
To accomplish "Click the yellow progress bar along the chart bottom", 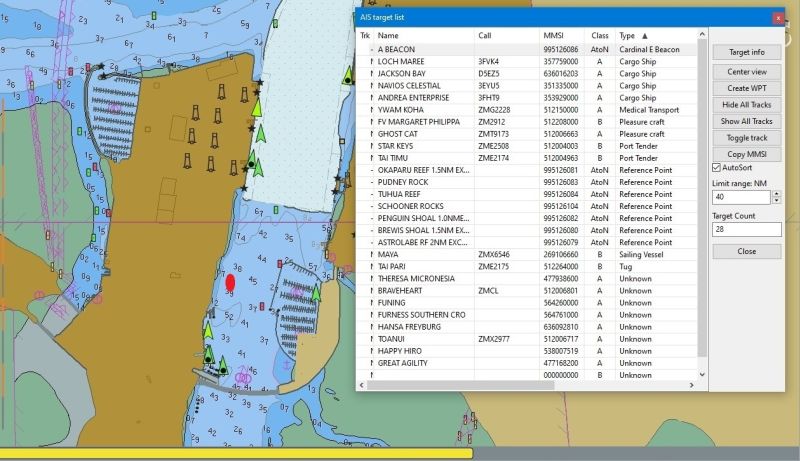I will 236,453.
